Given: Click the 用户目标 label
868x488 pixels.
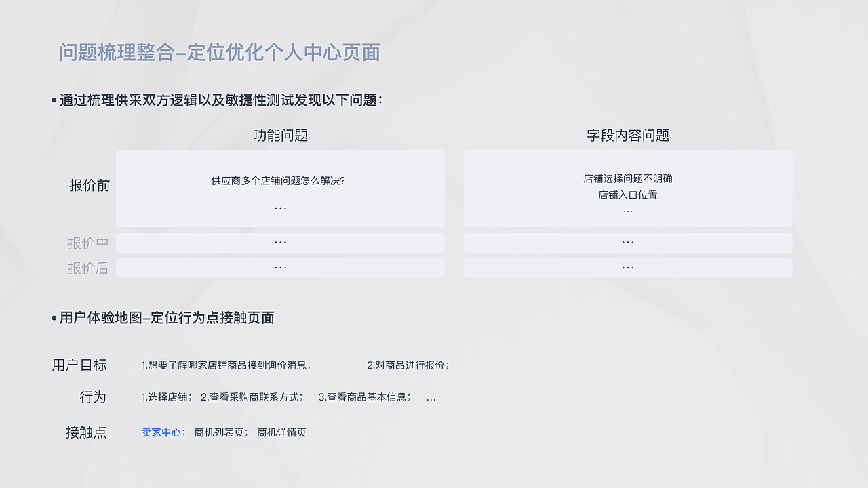Looking at the screenshot, I should (x=79, y=365).
